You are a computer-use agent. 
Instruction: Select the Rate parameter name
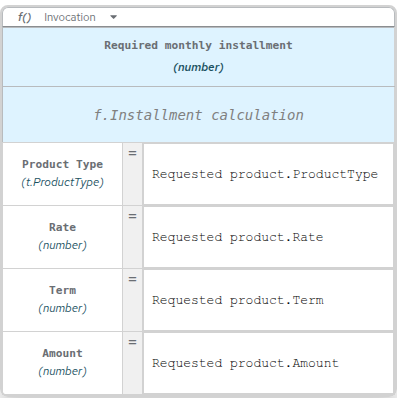(63, 227)
